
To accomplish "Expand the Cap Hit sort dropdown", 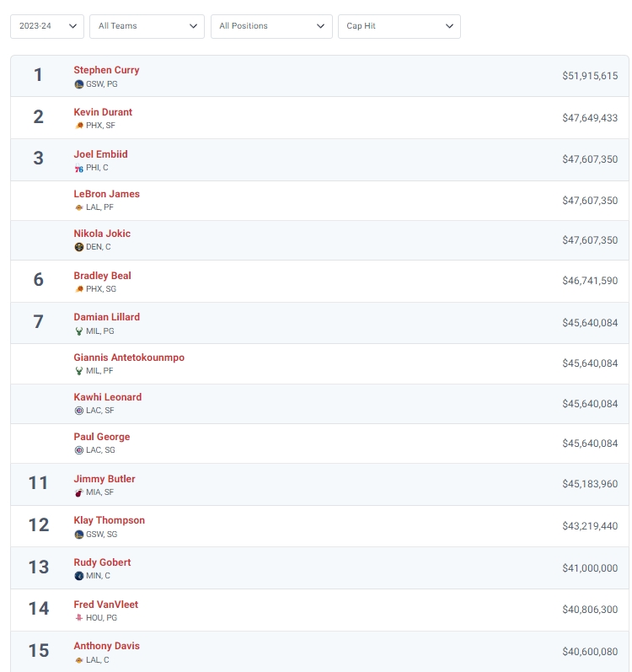I will click(x=399, y=26).
